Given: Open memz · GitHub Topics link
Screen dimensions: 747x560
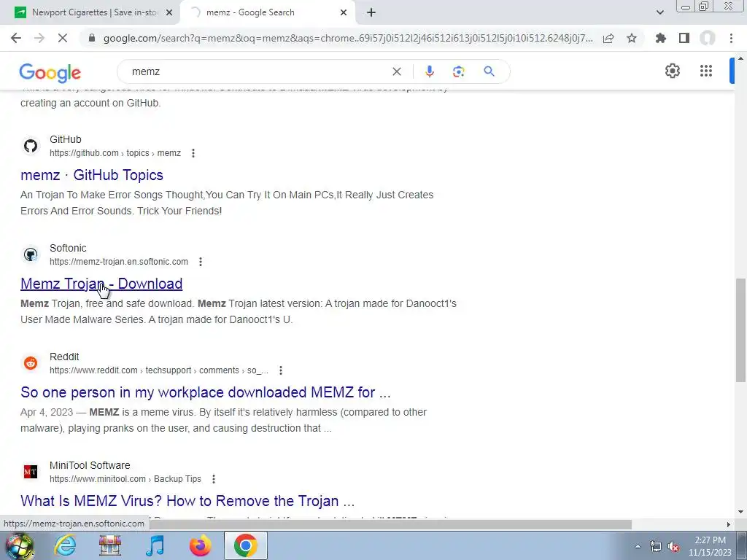Looking at the screenshot, I should tap(92, 175).
